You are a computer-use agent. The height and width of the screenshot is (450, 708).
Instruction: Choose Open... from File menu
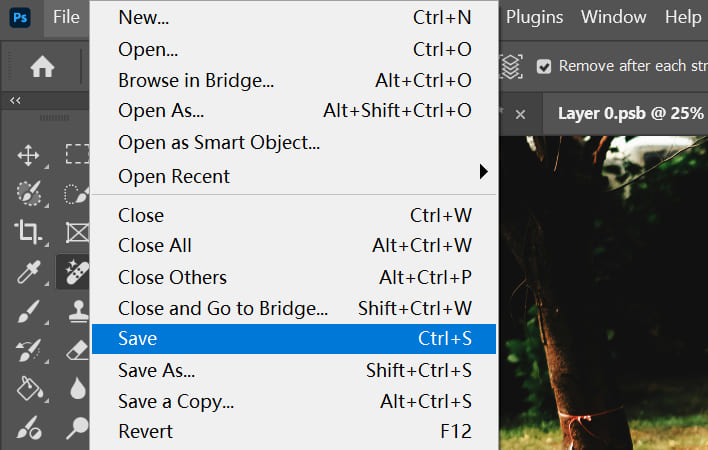294,49
